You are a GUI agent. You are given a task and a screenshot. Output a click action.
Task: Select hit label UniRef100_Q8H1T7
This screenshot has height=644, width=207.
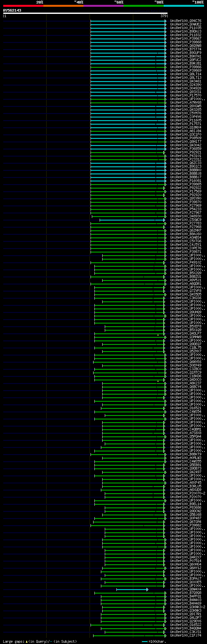186,142
